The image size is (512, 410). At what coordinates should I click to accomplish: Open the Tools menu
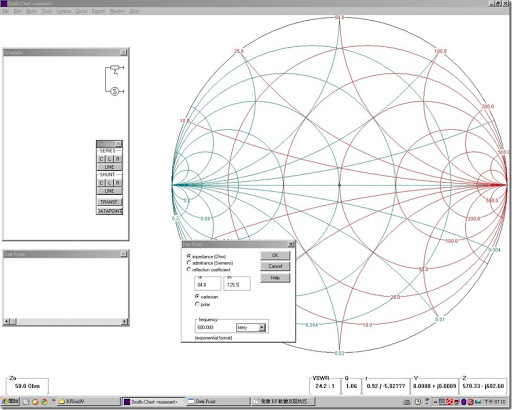(x=47, y=11)
